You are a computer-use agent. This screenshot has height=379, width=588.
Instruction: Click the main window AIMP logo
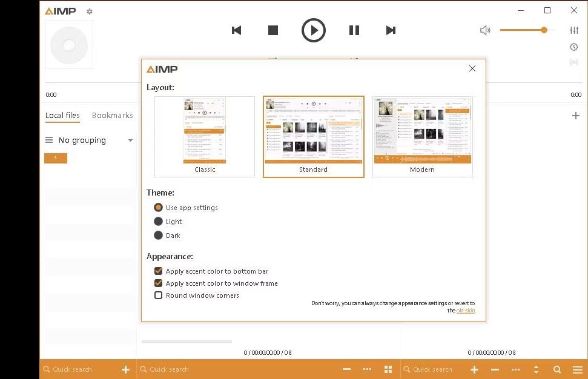(x=61, y=12)
